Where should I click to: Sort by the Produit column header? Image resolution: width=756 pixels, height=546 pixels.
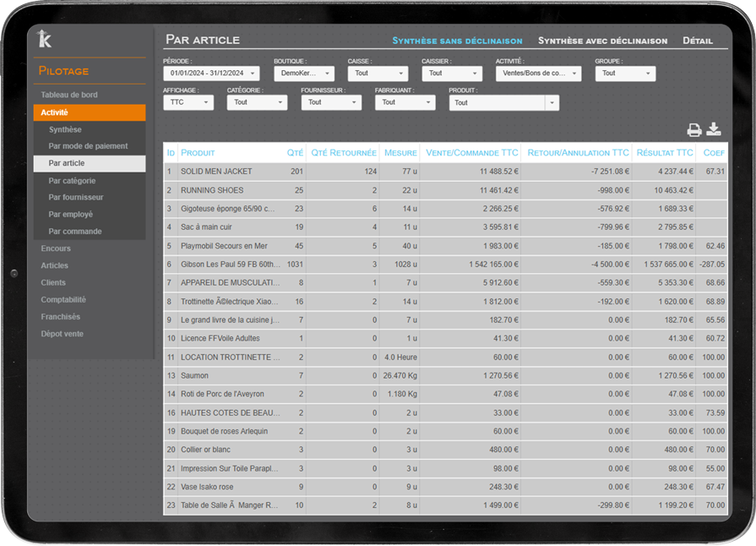(x=198, y=153)
